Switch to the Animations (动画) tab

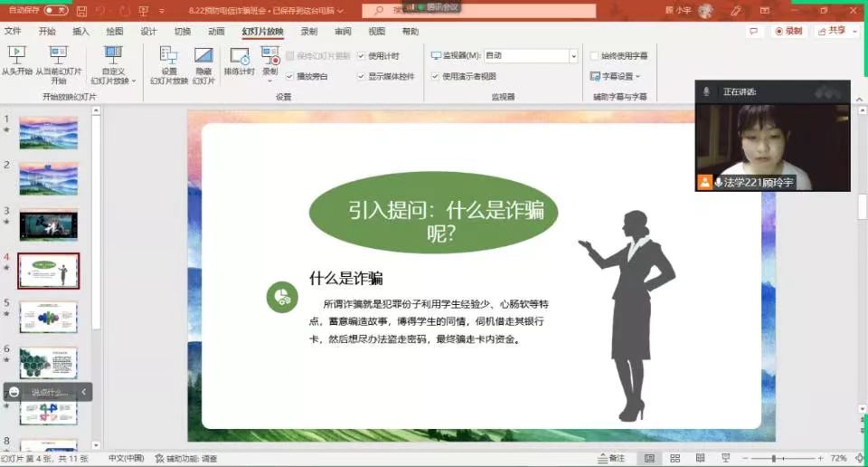click(x=217, y=32)
